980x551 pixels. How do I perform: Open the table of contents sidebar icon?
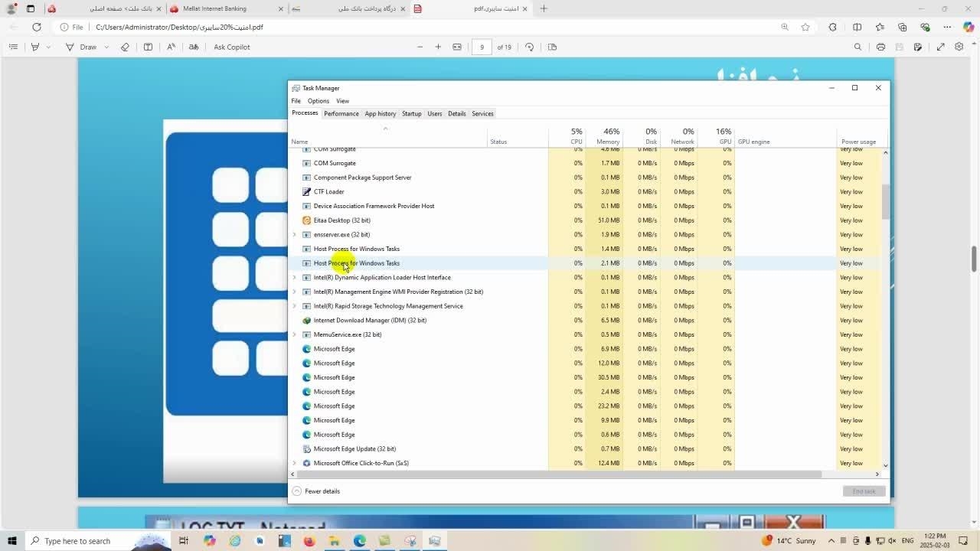pyautogui.click(x=13, y=47)
